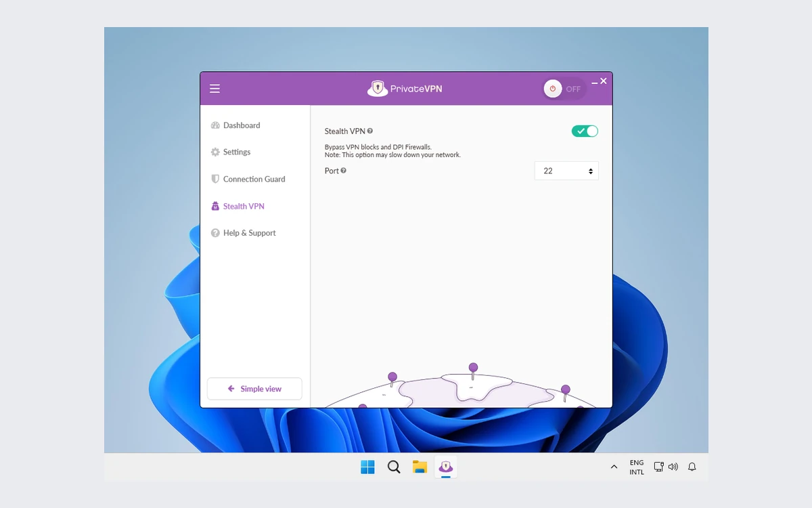Click the PrivateVPN shield logo
The width and height of the screenshot is (812, 508).
(378, 89)
